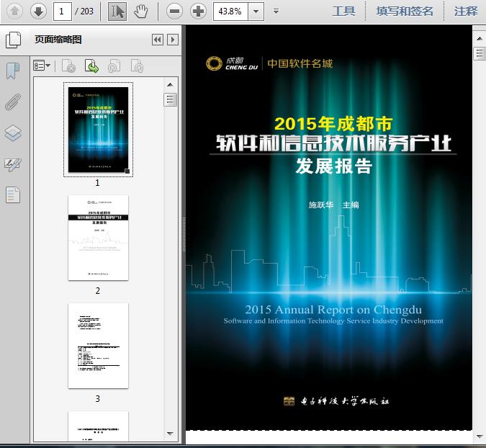
Task: Edit the current page number field
Action: [63, 12]
